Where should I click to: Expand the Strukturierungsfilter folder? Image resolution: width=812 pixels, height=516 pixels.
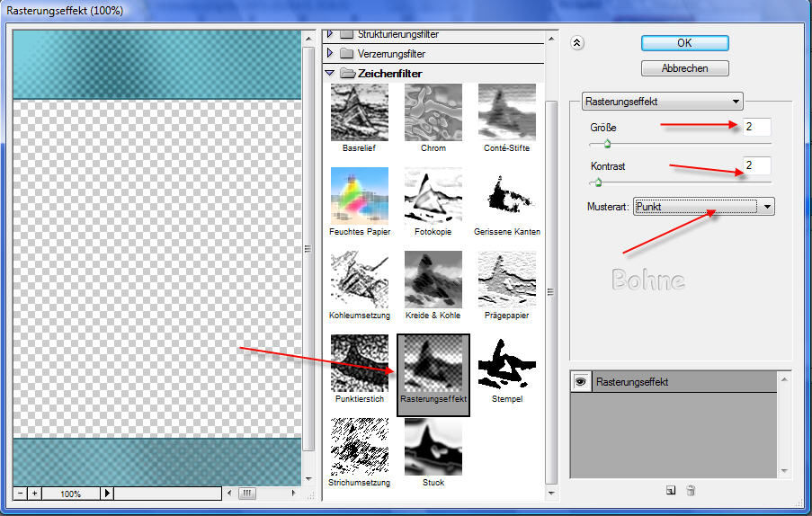[330, 34]
